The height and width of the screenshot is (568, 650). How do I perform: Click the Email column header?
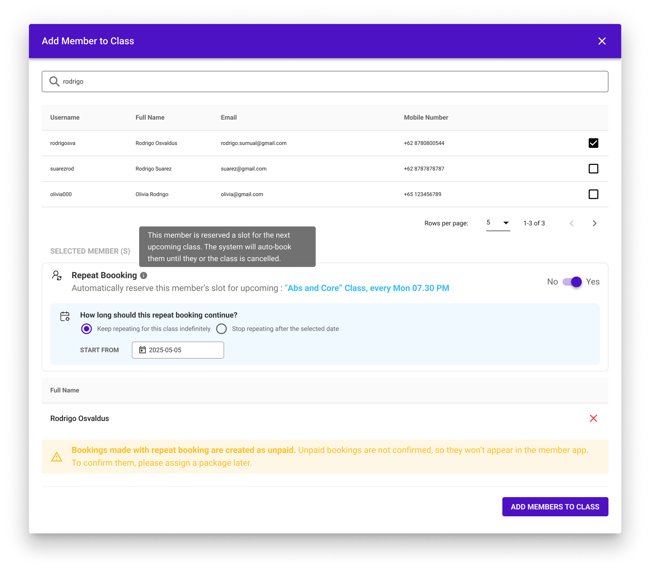[x=228, y=118]
